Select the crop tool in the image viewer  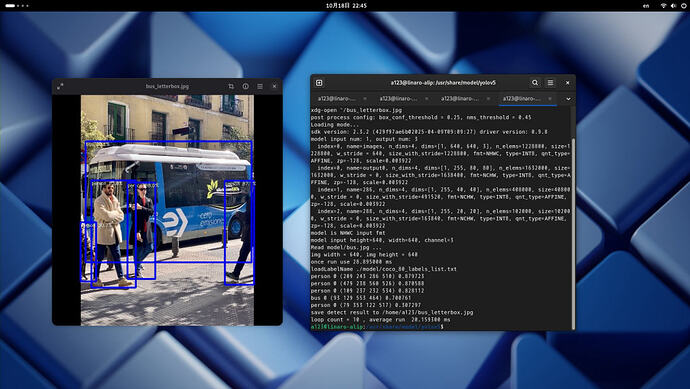(231, 86)
